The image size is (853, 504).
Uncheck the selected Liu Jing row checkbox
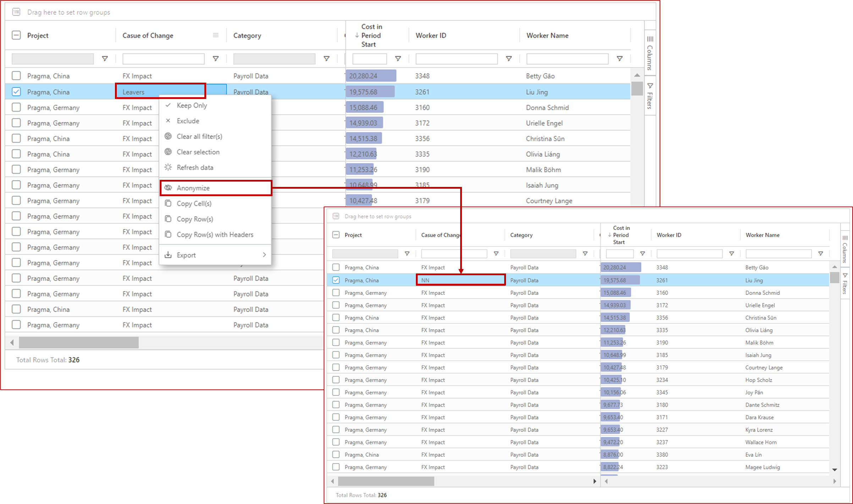click(x=16, y=92)
